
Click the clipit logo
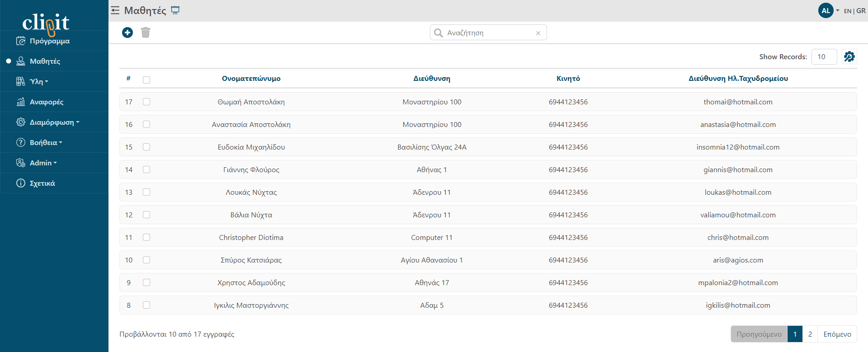point(46,23)
